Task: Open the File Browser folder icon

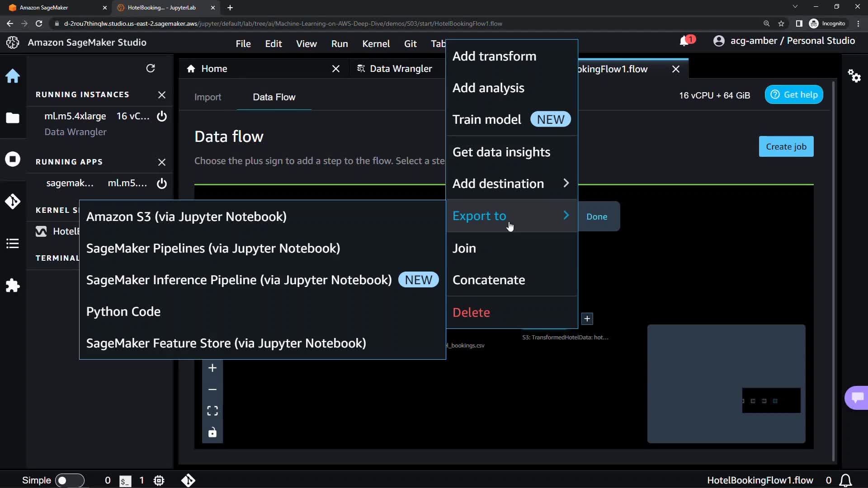Action: tap(13, 118)
